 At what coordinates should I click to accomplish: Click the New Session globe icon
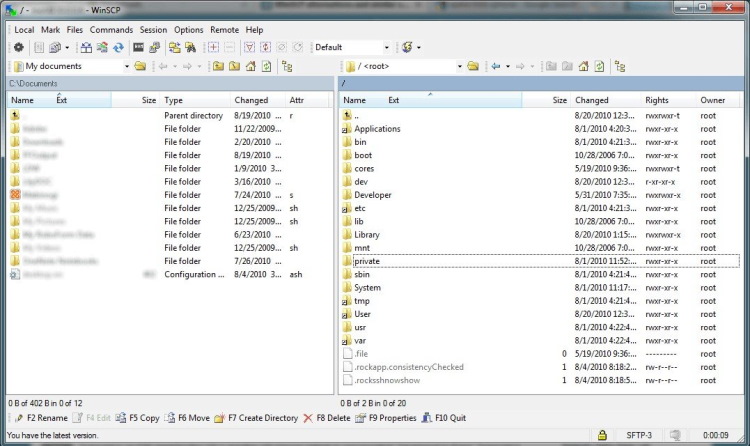[407, 47]
